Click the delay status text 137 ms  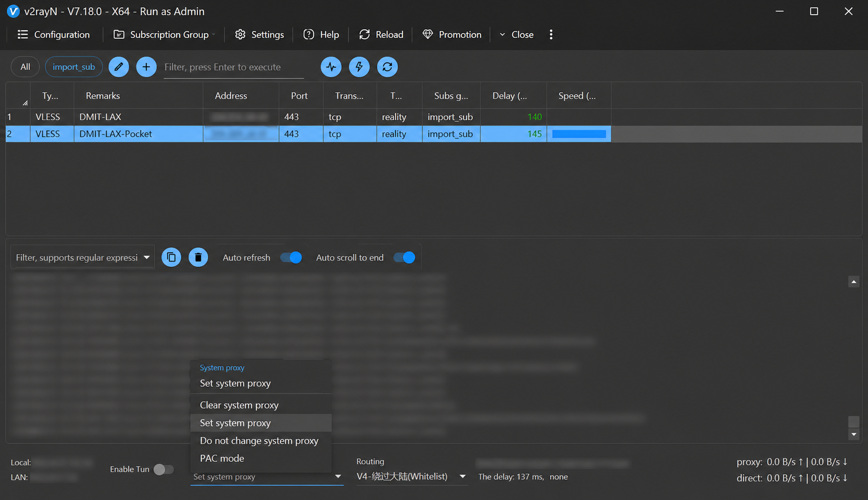(511, 477)
